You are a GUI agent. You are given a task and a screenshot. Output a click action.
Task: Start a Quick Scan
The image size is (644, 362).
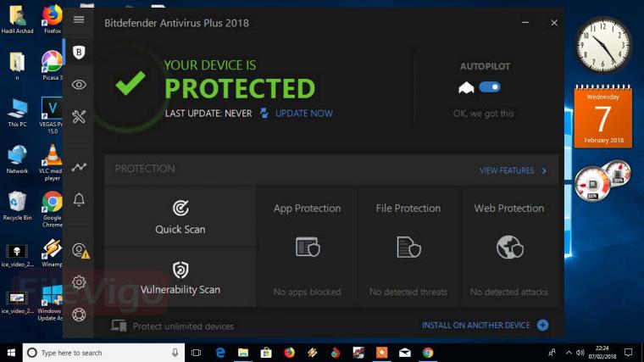(x=180, y=217)
